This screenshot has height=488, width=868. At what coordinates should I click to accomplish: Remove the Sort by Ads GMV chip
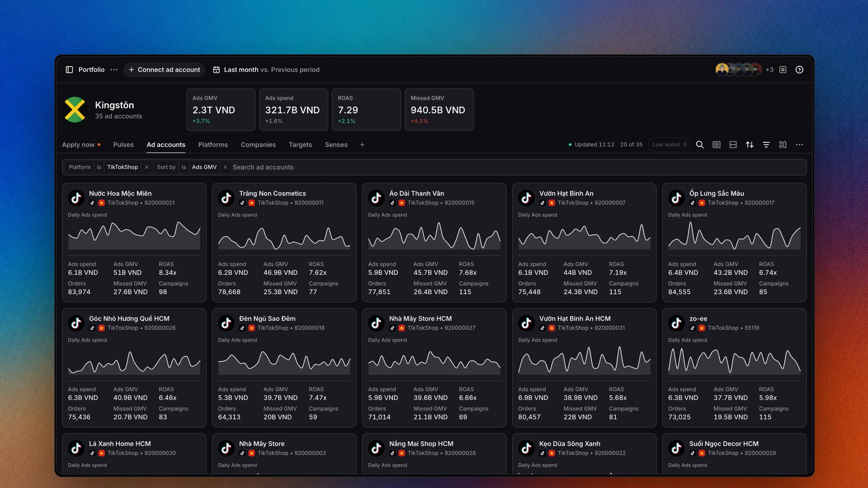click(x=225, y=167)
